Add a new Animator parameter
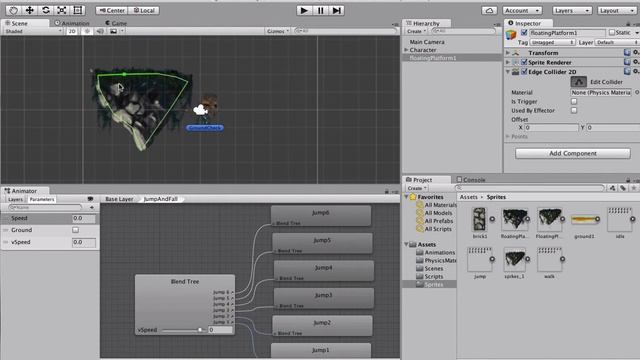The image size is (640, 360). 91,207
